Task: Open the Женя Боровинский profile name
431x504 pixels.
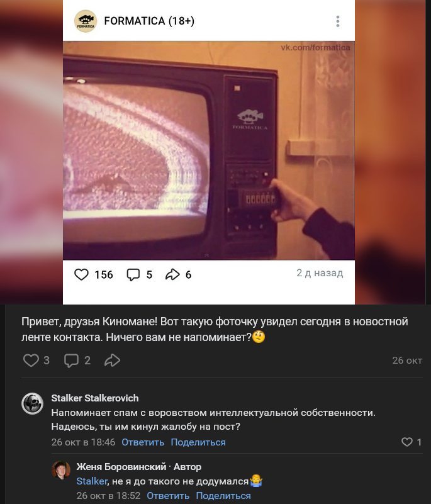Action: [x=121, y=466]
